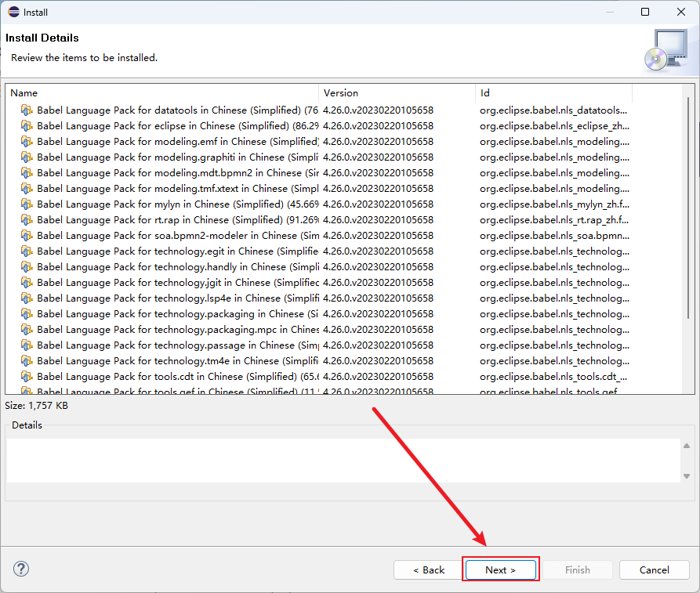Select "Babel Language Pack for technology.egit" row name
The image size is (700, 593).
point(177,251)
